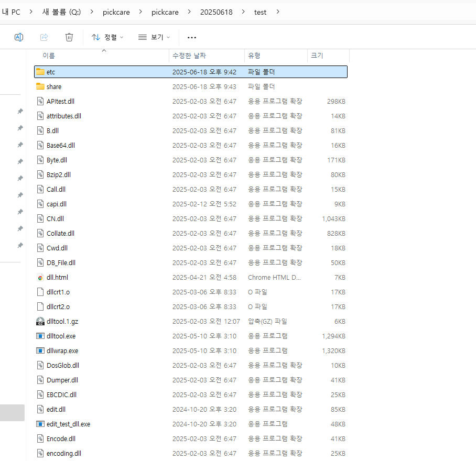
Task: Open the Sort (정렬) dropdown
Action: pyautogui.click(x=107, y=37)
